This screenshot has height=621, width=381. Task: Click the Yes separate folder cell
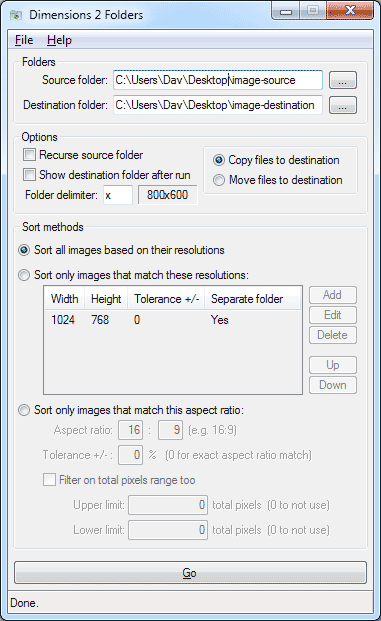tap(220, 320)
